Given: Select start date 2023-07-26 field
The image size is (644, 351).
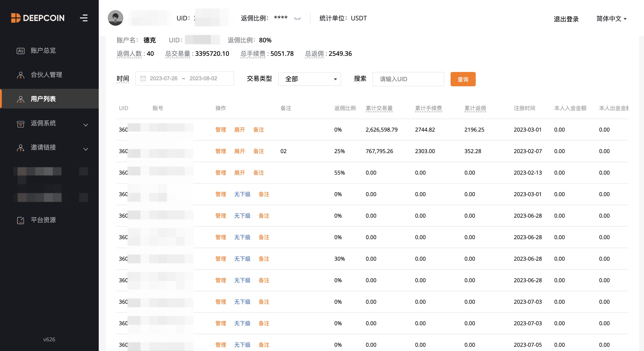Looking at the screenshot, I should coord(164,78).
